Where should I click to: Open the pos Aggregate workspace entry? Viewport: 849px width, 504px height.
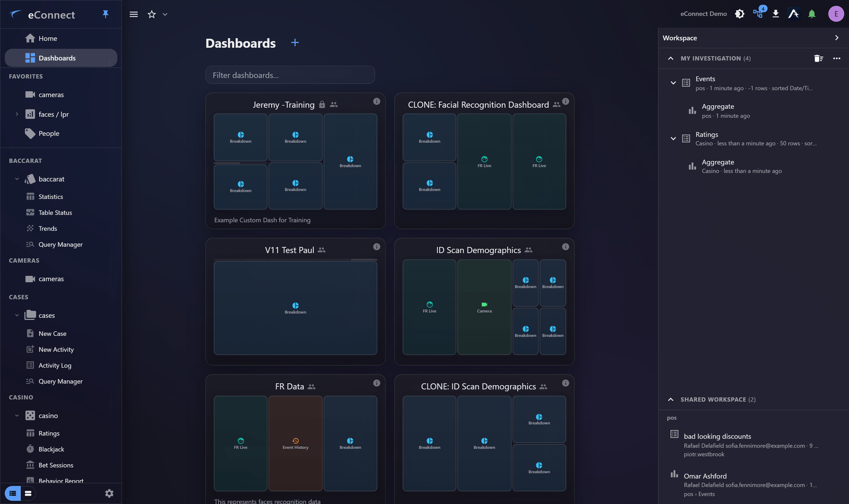tap(753, 111)
